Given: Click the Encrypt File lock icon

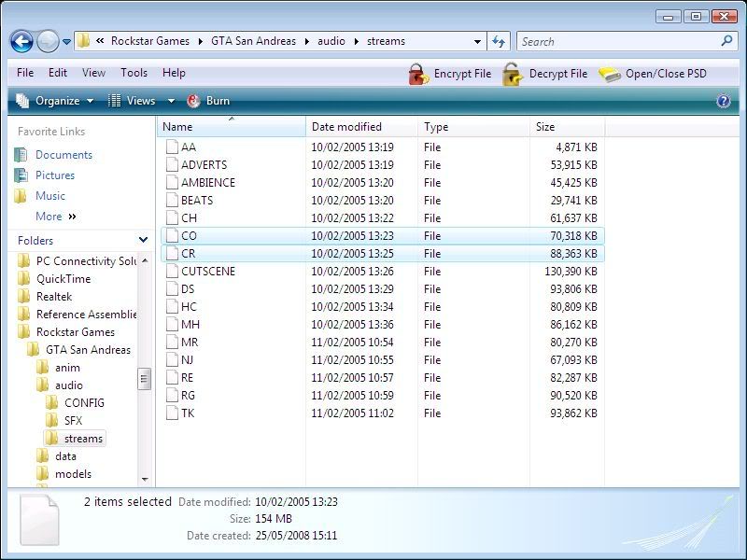Looking at the screenshot, I should pos(418,75).
